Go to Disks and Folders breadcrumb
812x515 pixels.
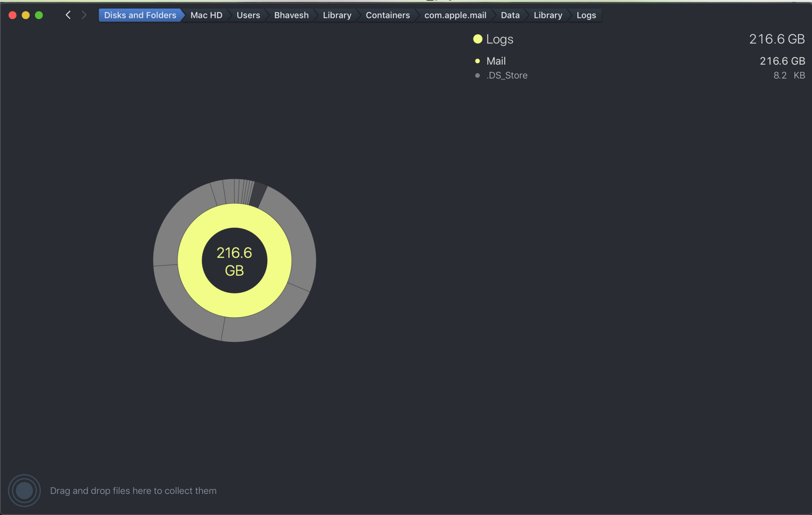[x=140, y=15]
